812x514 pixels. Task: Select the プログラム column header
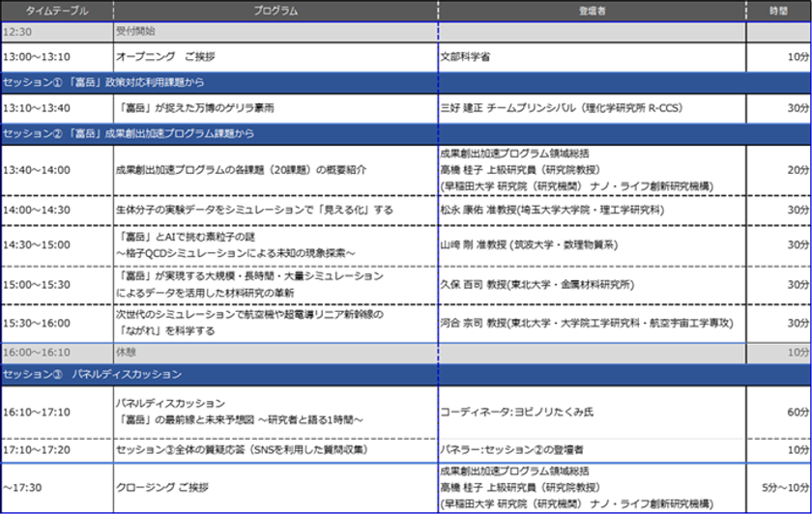pos(275,11)
